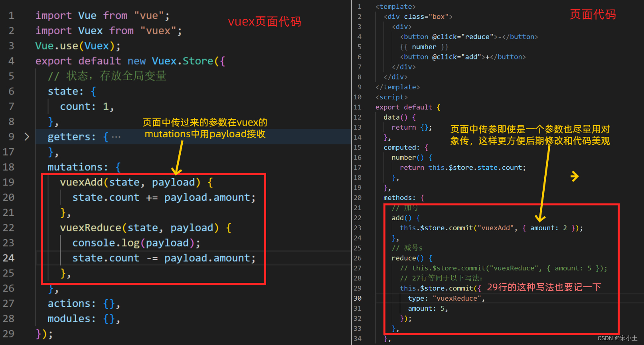644x345 pixels.
Task: Click the 'Vue.use(Vuex);' line
Action: tap(78, 46)
